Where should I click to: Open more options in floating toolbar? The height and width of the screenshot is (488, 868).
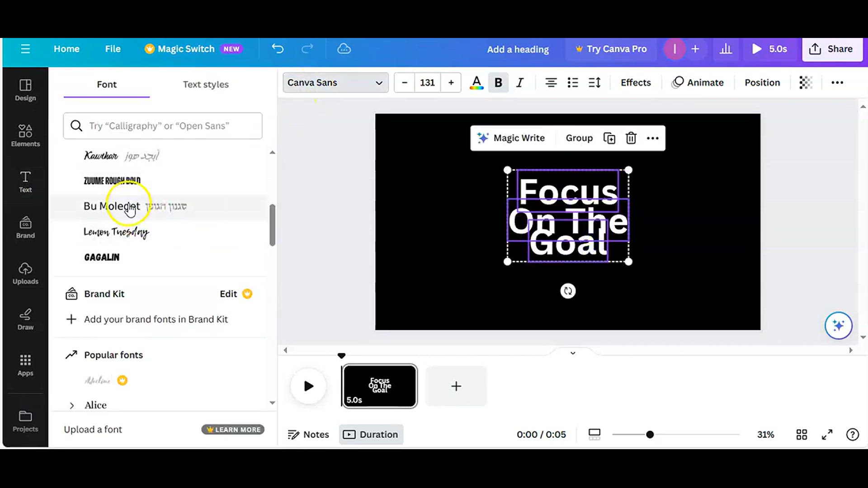[x=652, y=138]
